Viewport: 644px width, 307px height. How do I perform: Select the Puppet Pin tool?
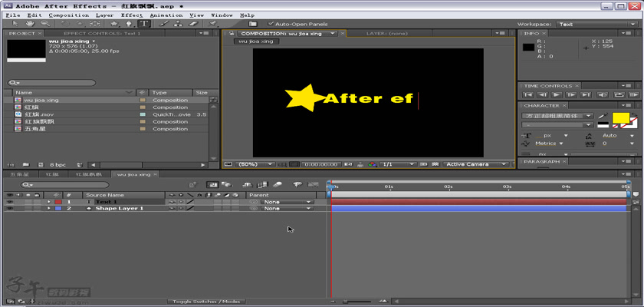213,25
